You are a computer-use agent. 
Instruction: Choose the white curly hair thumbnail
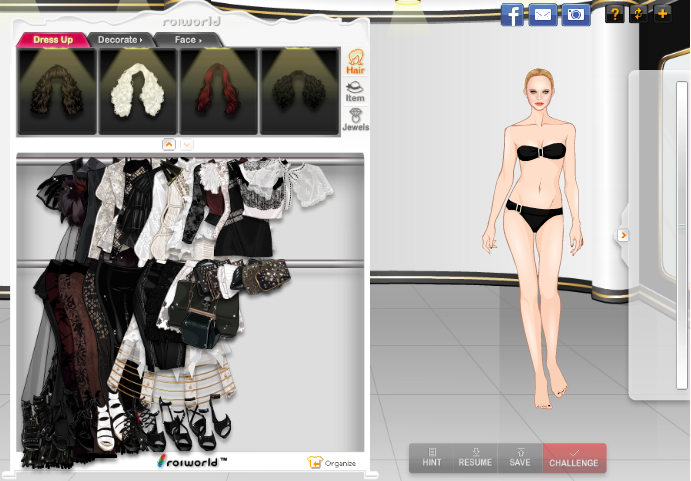pyautogui.click(x=138, y=91)
